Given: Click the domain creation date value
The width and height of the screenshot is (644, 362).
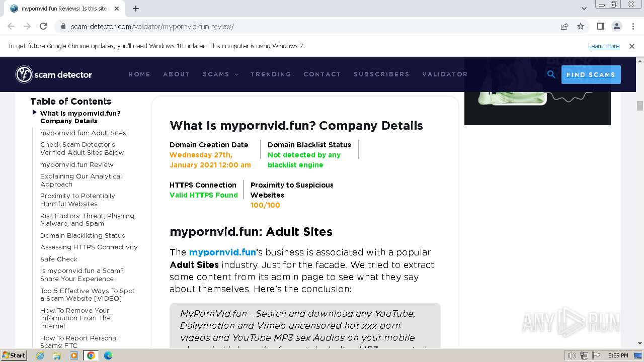Looking at the screenshot, I should pyautogui.click(x=210, y=160).
